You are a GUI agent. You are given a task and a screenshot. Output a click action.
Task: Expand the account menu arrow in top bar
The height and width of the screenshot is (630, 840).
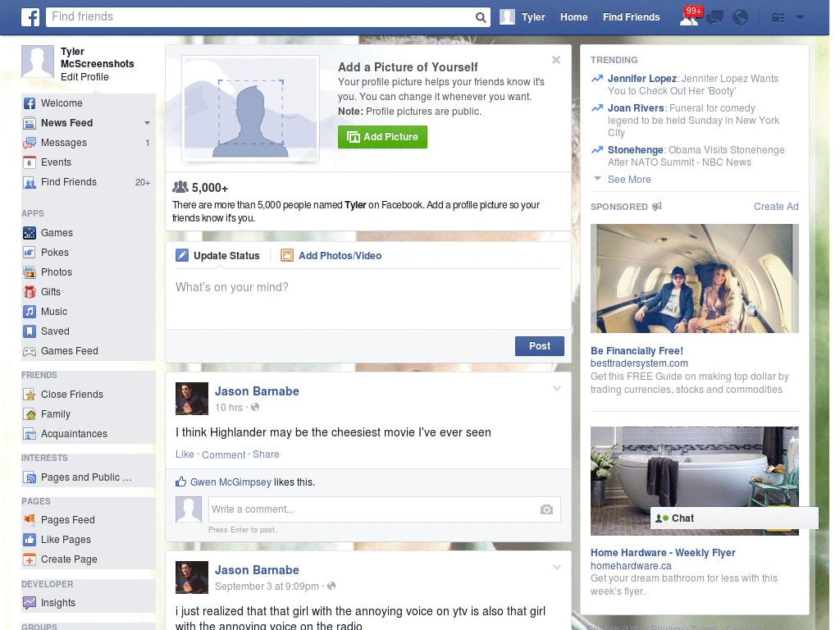(800, 18)
